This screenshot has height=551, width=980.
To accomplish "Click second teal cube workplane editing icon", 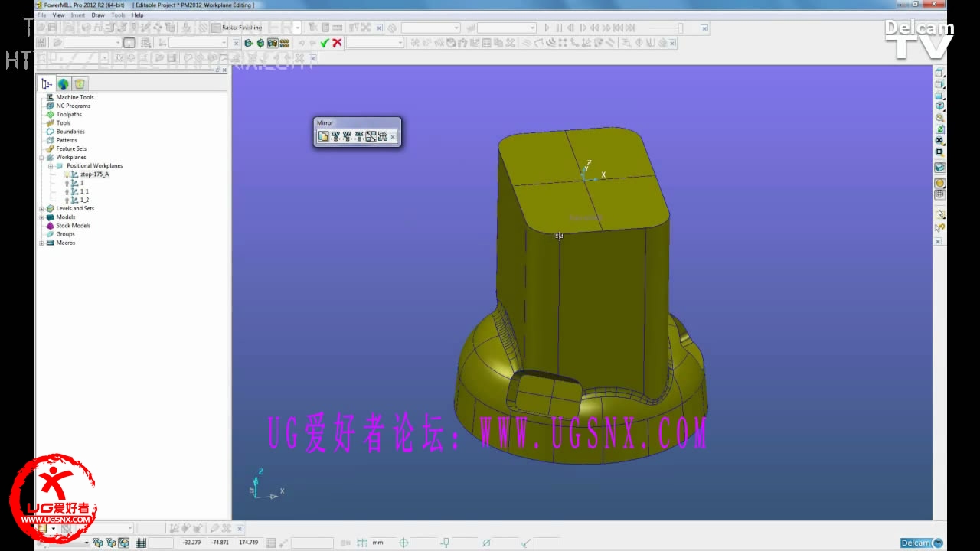I will coord(260,43).
